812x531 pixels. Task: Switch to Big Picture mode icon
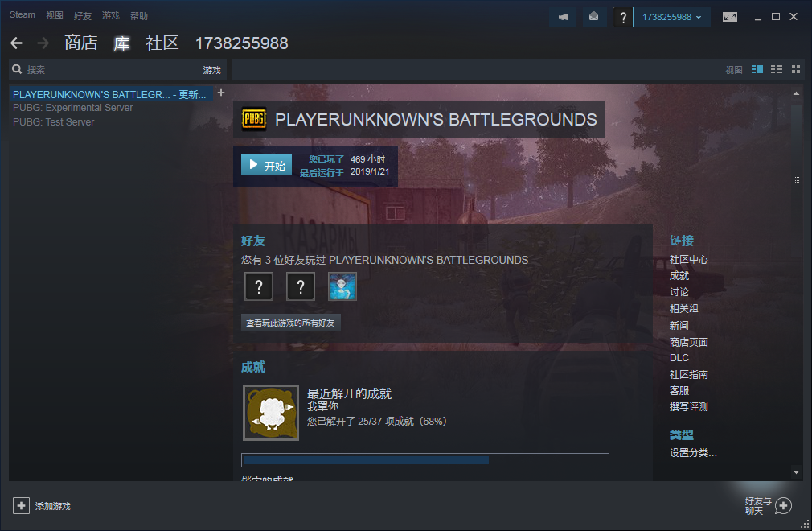click(730, 17)
